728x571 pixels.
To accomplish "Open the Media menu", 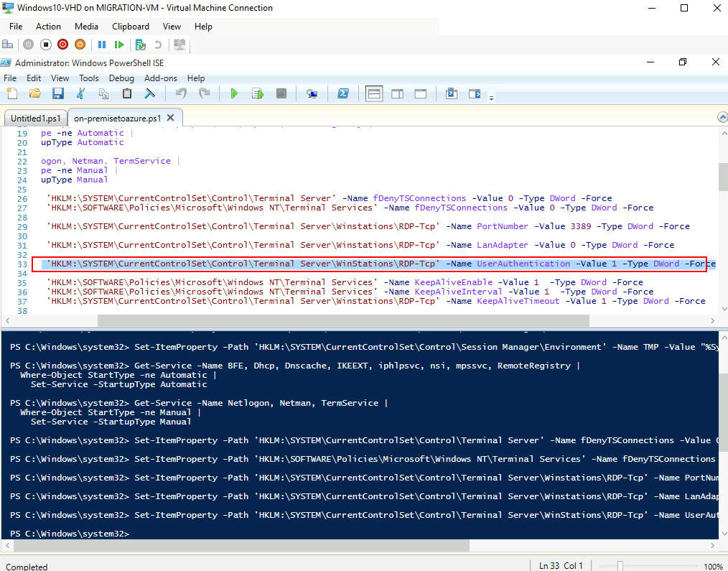I will 86,27.
